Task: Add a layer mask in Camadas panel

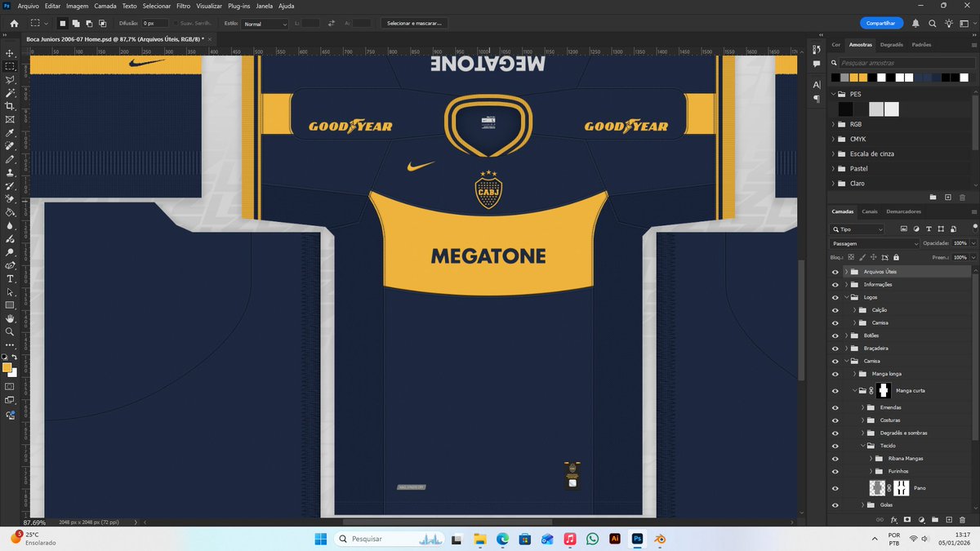Action: pos(907,519)
